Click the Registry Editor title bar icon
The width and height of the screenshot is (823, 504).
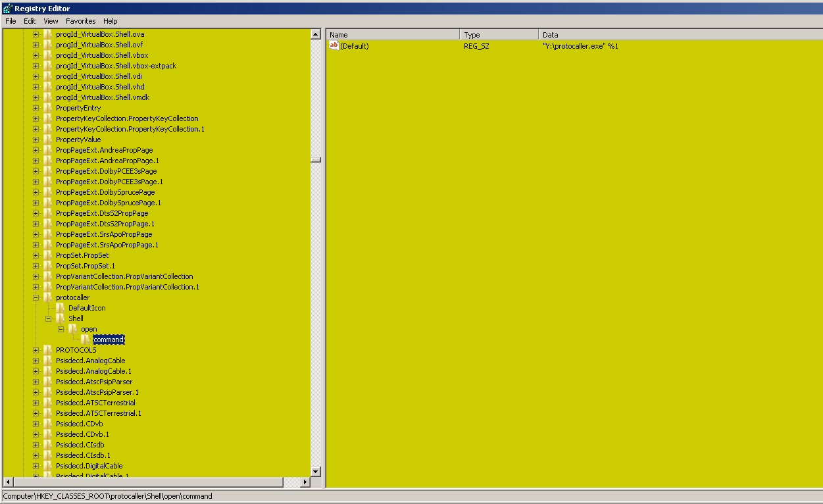(x=7, y=9)
